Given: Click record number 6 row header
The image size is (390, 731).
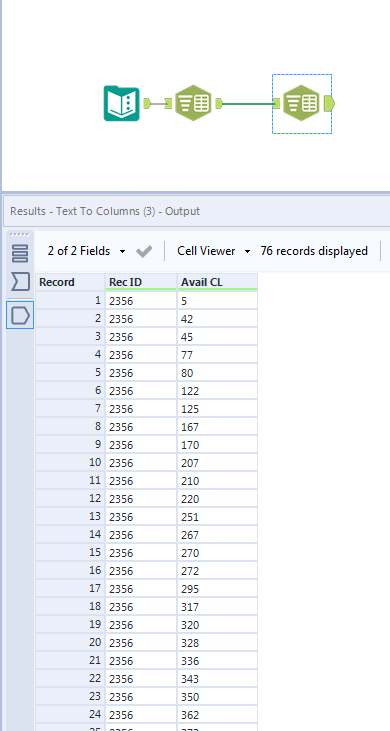Looking at the screenshot, I should point(70,391).
